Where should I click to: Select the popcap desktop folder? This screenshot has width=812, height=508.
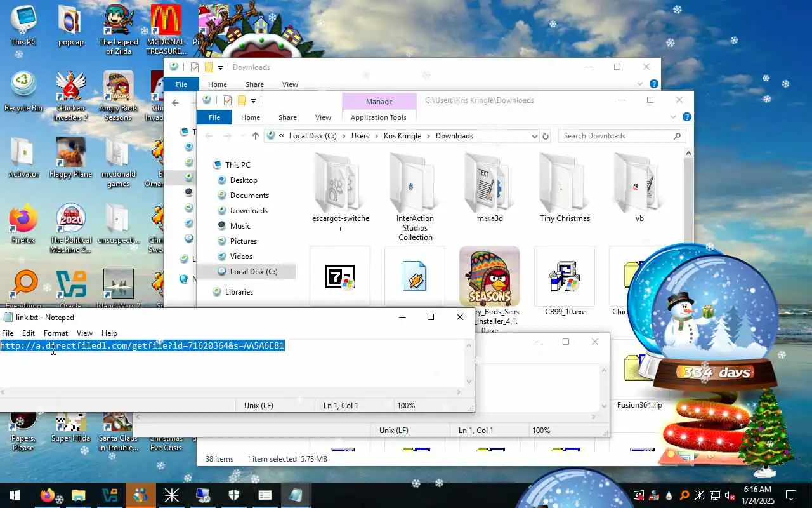tap(71, 27)
